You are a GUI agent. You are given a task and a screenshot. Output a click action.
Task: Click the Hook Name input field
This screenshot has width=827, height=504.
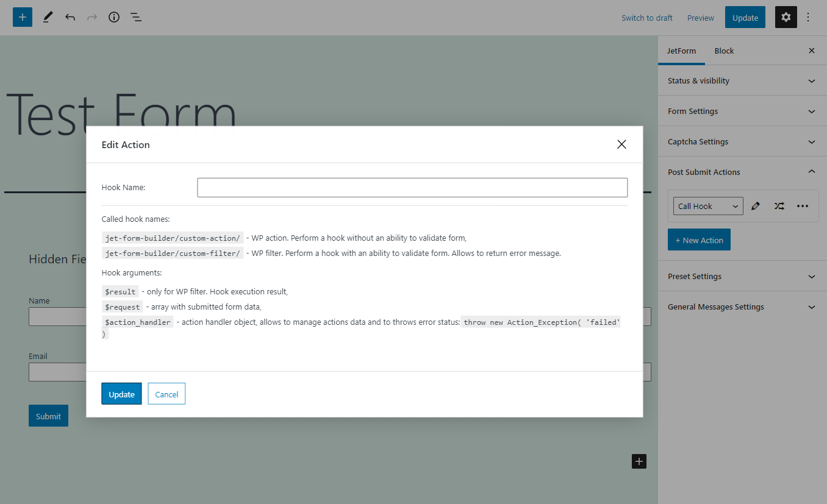click(412, 188)
